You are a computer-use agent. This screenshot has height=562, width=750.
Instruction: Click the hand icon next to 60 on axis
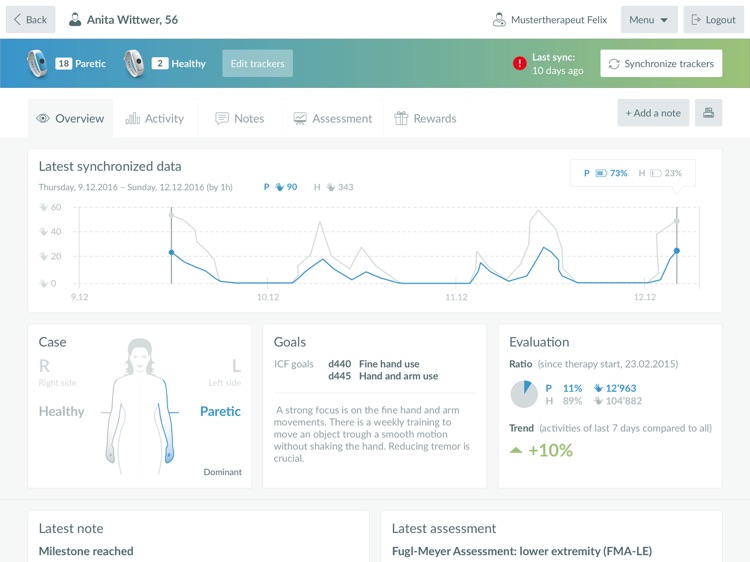click(x=44, y=207)
